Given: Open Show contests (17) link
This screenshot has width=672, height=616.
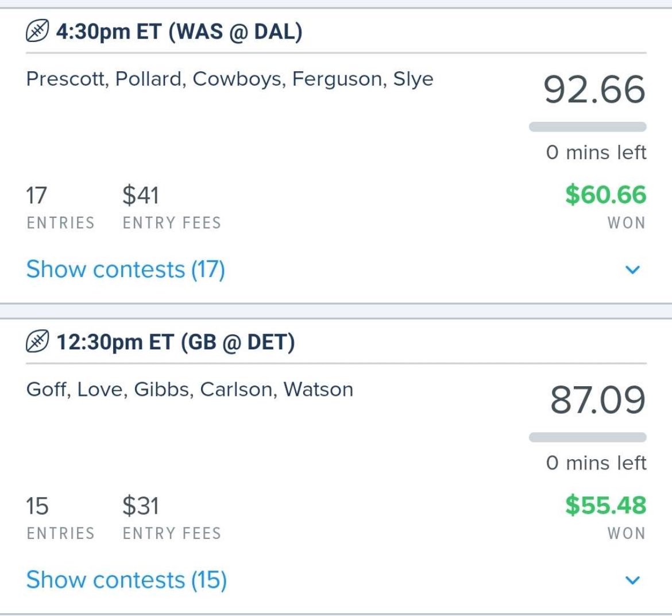Looking at the screenshot, I should [125, 269].
